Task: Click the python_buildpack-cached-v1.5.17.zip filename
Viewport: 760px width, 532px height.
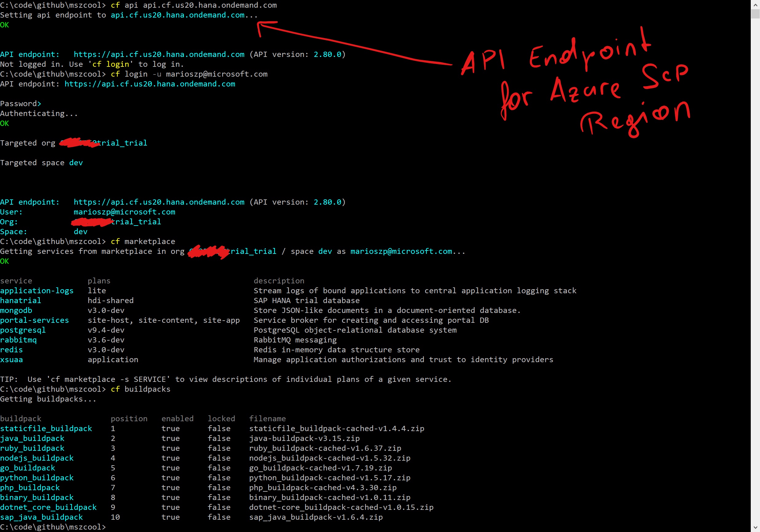Action: (329, 478)
